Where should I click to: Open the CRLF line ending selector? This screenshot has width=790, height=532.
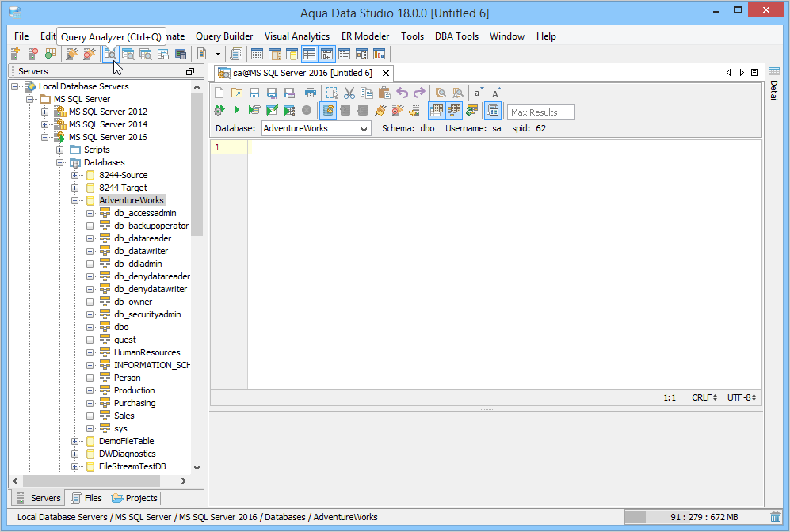point(704,397)
